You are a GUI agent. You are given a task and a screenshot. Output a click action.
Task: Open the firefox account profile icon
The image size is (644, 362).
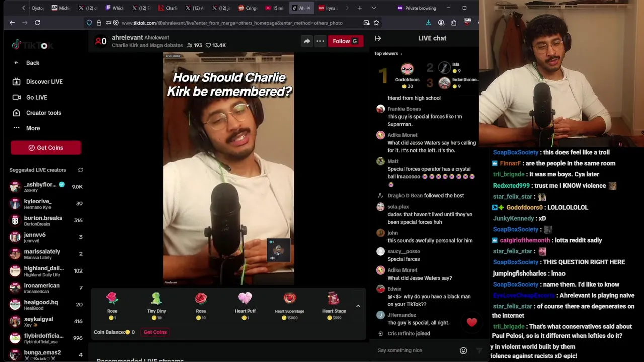[441, 23]
